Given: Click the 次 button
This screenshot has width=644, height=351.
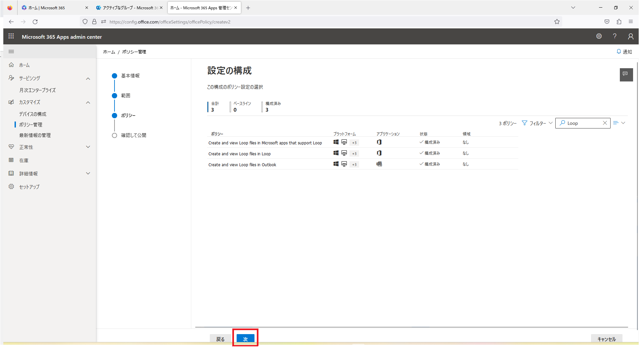Looking at the screenshot, I should coord(246,339).
